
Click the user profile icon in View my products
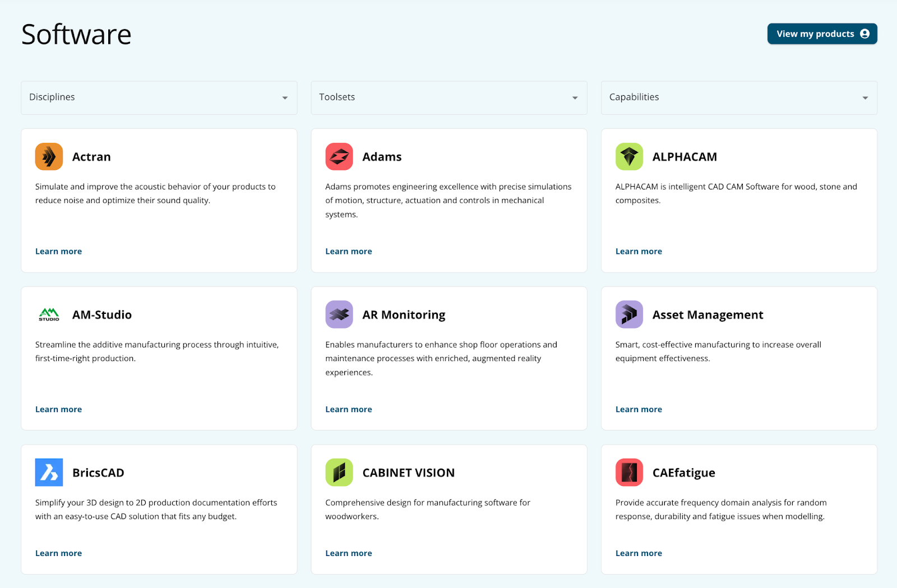(x=864, y=34)
